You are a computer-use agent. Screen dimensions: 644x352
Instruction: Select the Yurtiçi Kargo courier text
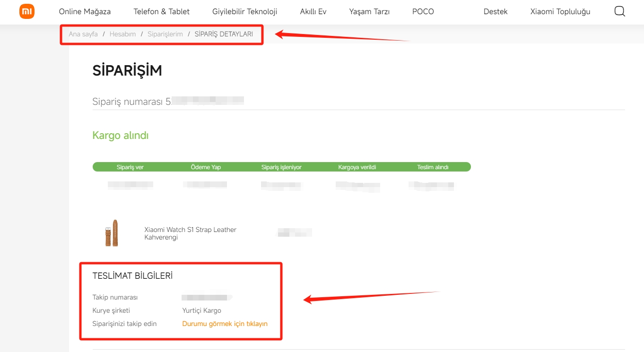(x=201, y=310)
